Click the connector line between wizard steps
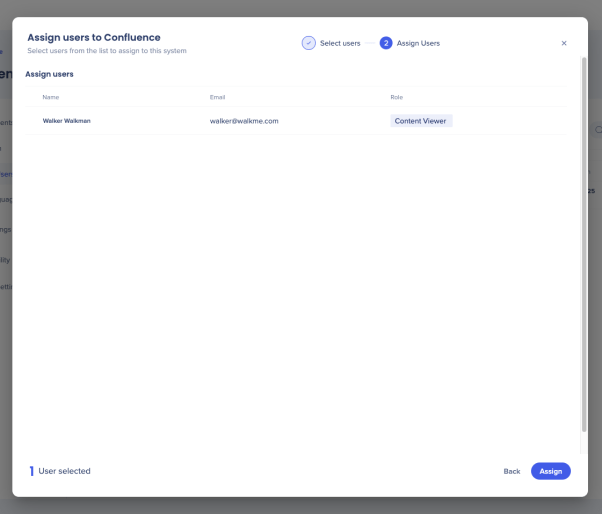The height and width of the screenshot is (514, 602). coord(370,43)
